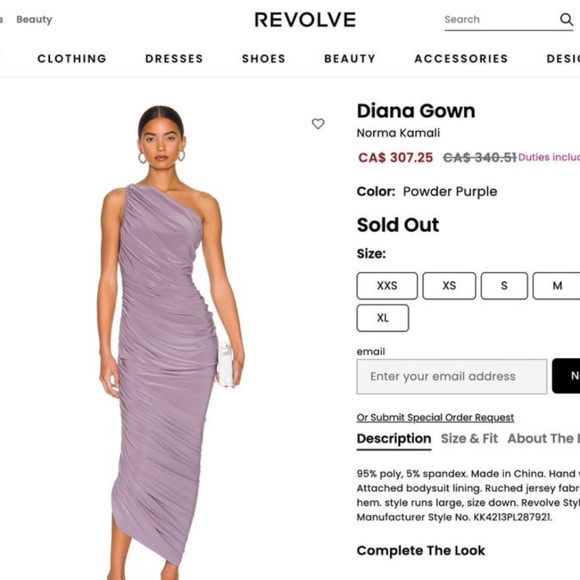Select size S
This screenshot has width=580, height=580.
504,286
